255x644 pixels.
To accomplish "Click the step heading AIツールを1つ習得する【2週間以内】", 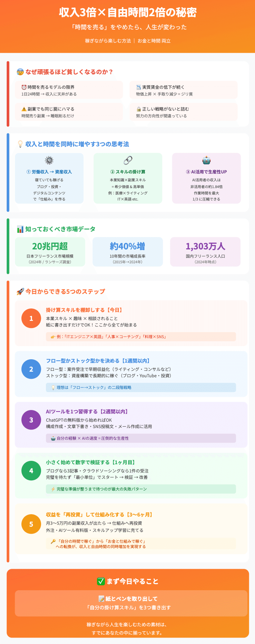I will 87,412.
